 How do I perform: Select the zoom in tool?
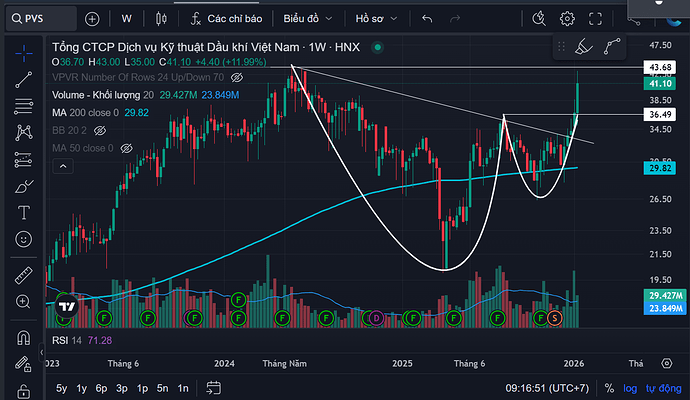click(24, 301)
